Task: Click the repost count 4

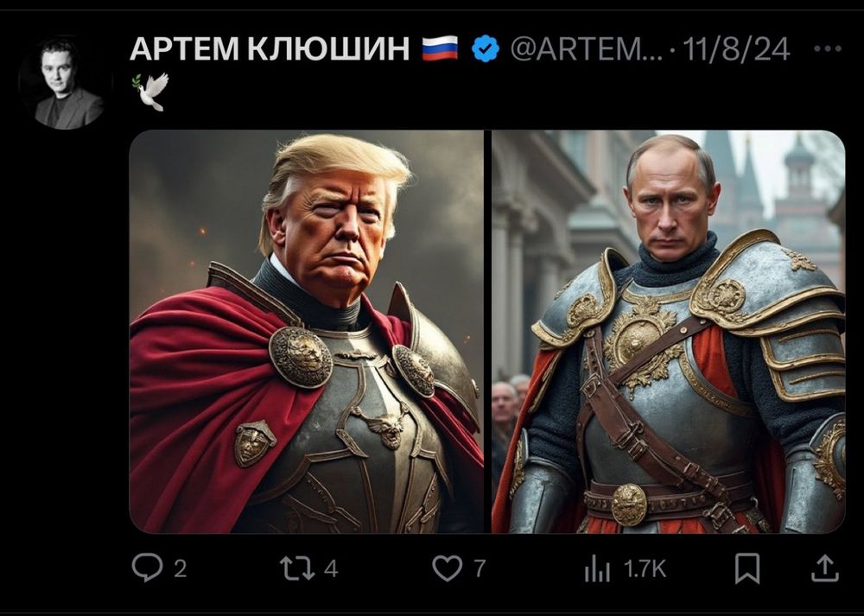Action: [331, 568]
